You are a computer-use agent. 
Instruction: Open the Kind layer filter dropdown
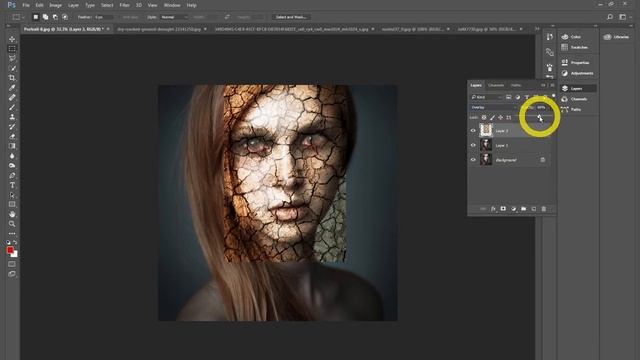(x=487, y=97)
